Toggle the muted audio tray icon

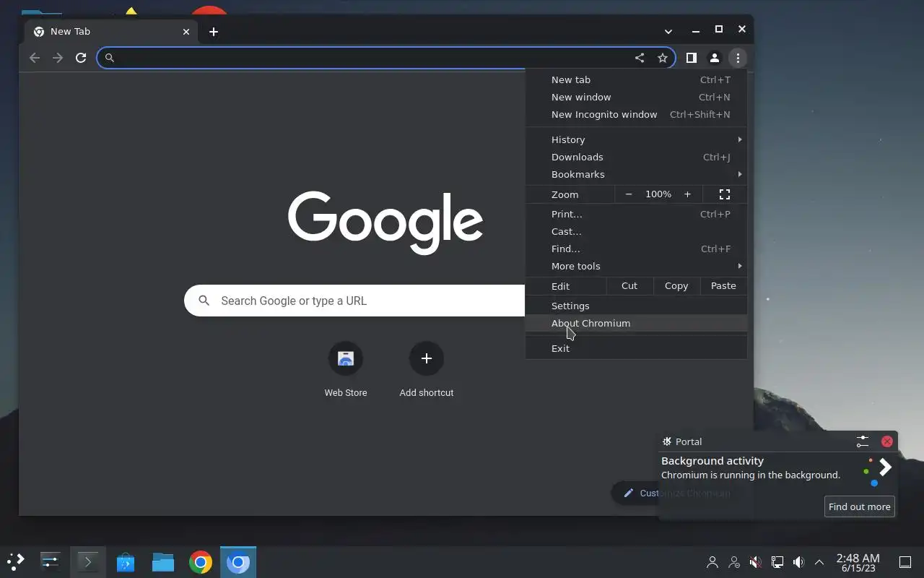755,561
